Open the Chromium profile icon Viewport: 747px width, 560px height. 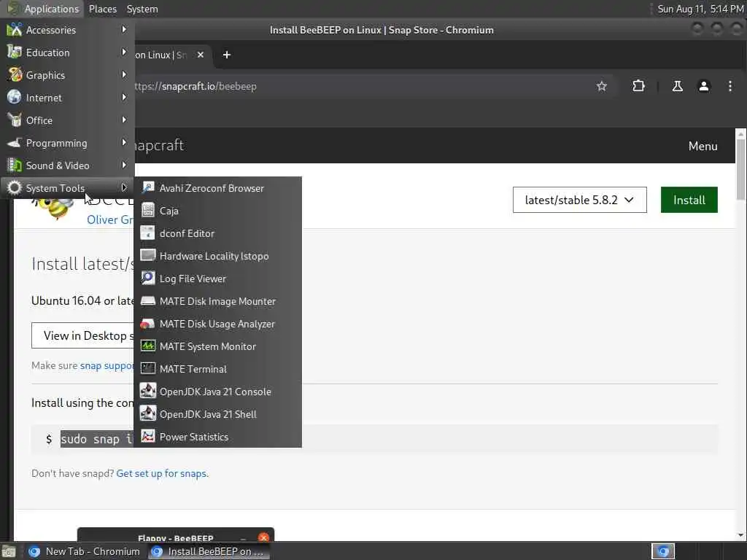(x=704, y=86)
